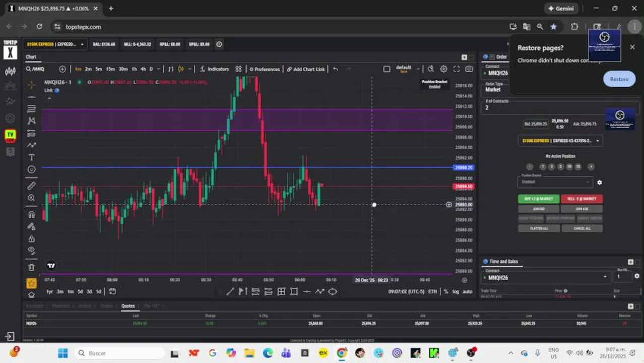Toggle log scale
The image size is (644, 363).
point(456,291)
